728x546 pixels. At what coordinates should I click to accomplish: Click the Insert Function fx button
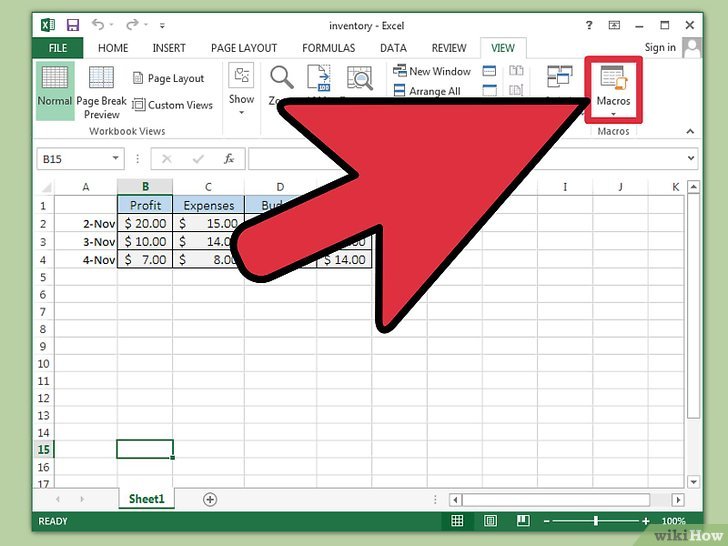pyautogui.click(x=229, y=159)
